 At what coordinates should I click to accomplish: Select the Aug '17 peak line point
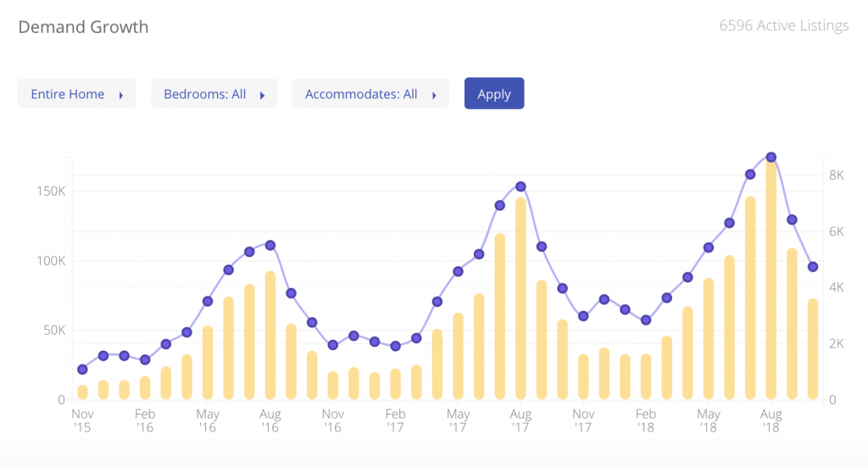[x=521, y=186]
